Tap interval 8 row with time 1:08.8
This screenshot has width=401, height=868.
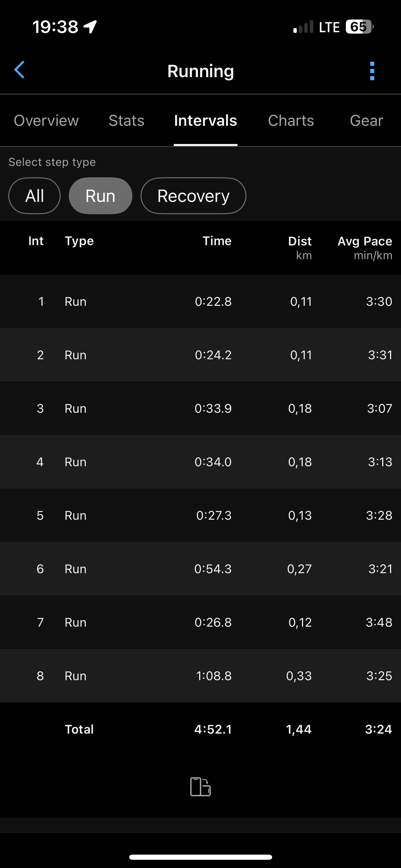200,676
